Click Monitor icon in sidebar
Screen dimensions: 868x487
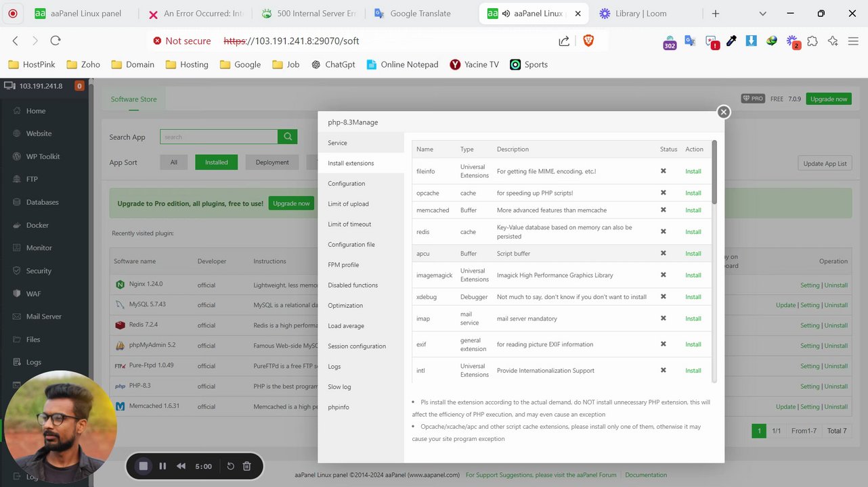pyautogui.click(x=17, y=248)
